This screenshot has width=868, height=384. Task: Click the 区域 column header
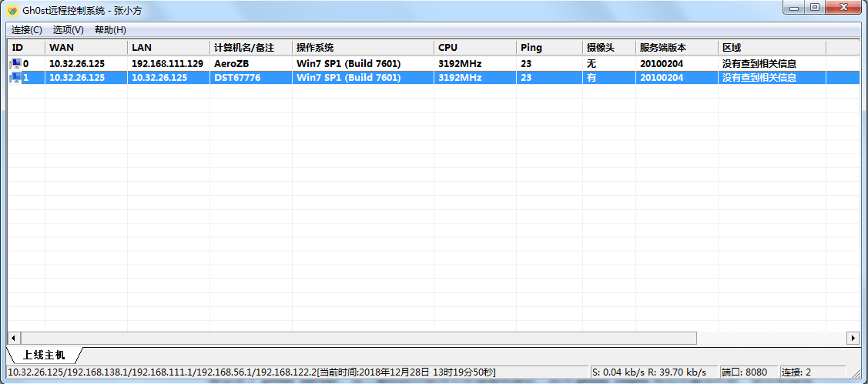click(x=772, y=48)
